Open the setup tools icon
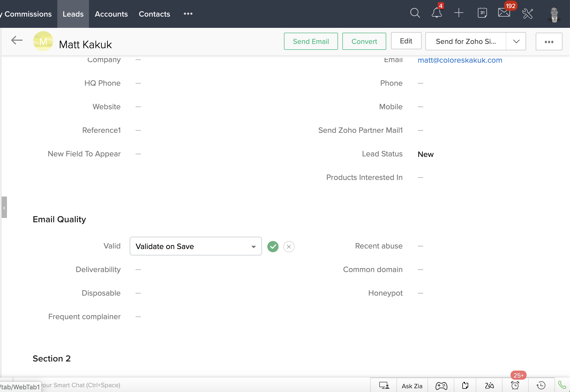570x392 pixels. tap(527, 14)
